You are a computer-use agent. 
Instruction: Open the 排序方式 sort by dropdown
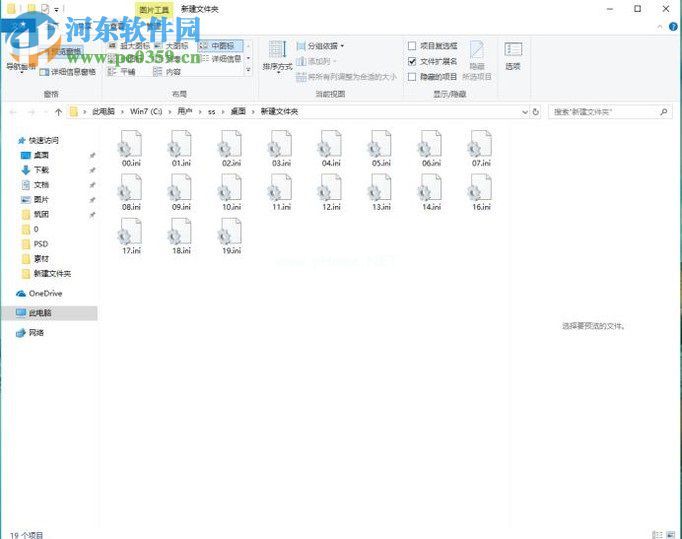(277, 57)
